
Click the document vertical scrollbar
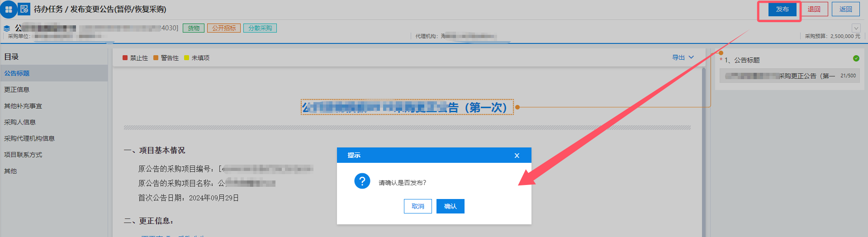[703, 152]
